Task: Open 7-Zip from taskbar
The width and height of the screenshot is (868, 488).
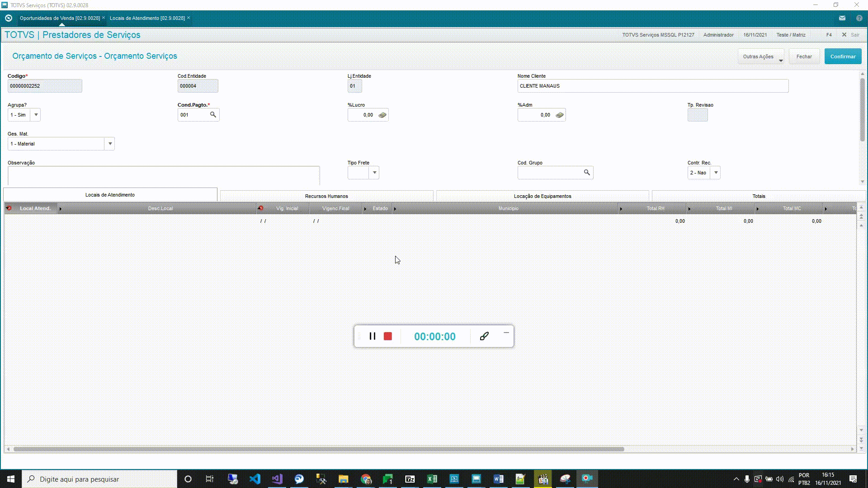Action: tap(410, 479)
